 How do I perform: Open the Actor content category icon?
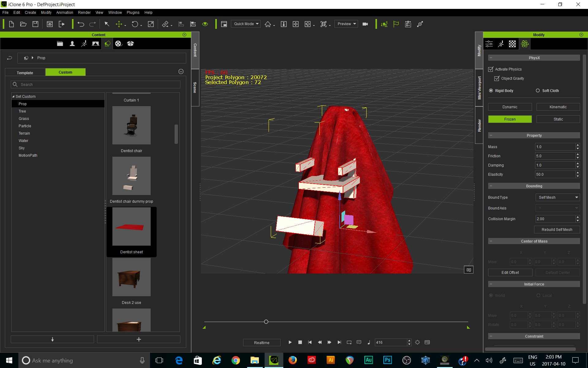[x=72, y=44]
